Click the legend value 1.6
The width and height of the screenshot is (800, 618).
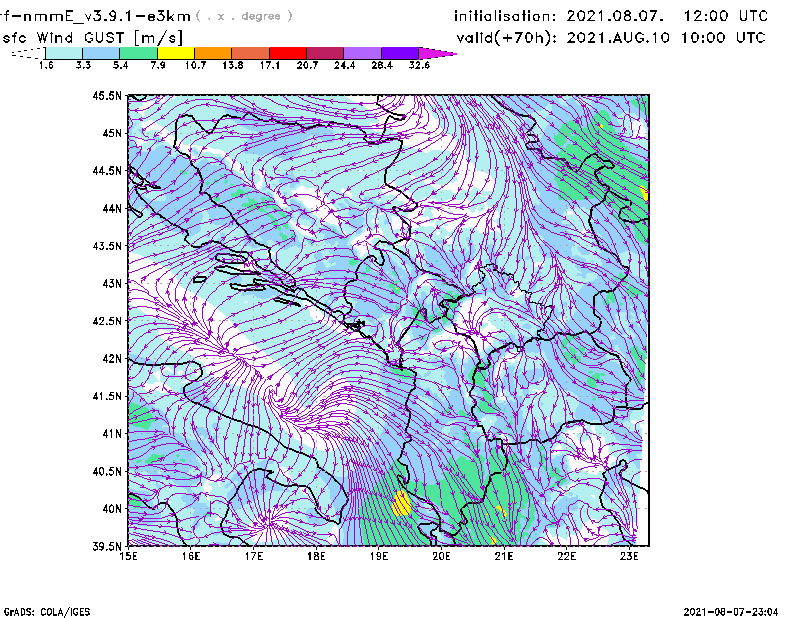coord(46,65)
